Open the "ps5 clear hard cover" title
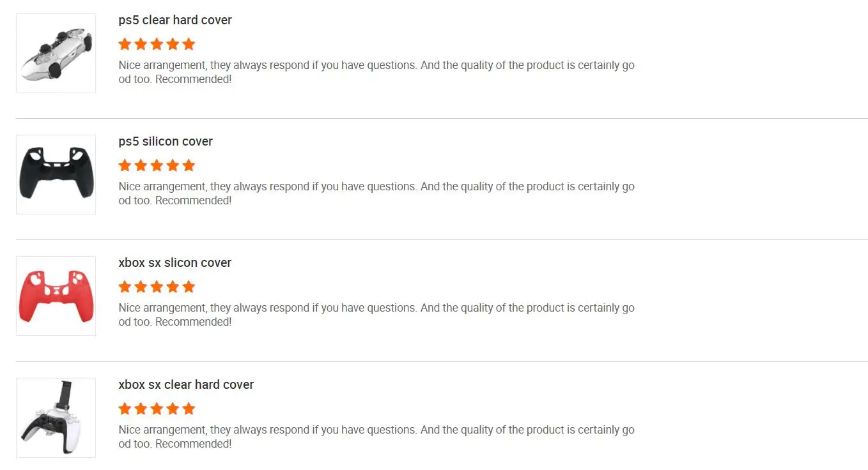The height and width of the screenshot is (470, 868). (x=175, y=20)
